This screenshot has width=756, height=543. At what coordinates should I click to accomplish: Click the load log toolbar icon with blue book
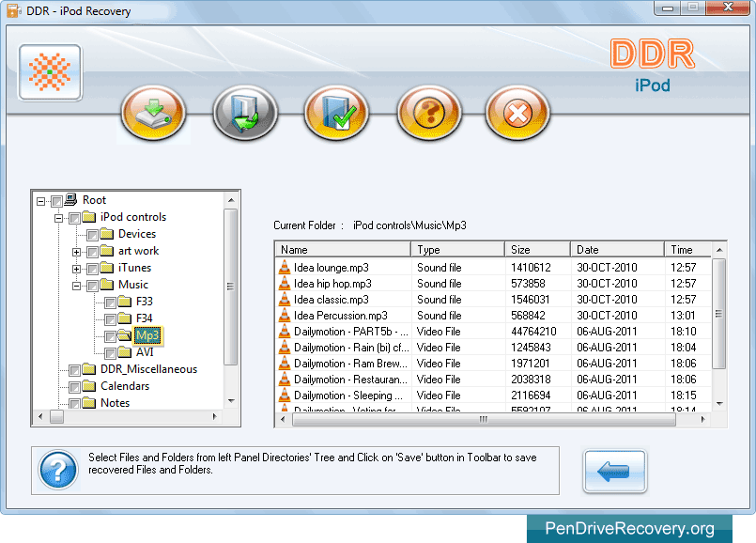245,114
